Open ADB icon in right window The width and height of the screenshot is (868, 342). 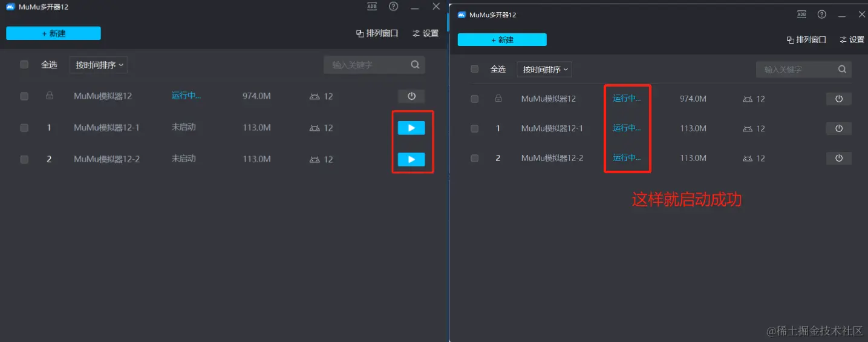(801, 15)
